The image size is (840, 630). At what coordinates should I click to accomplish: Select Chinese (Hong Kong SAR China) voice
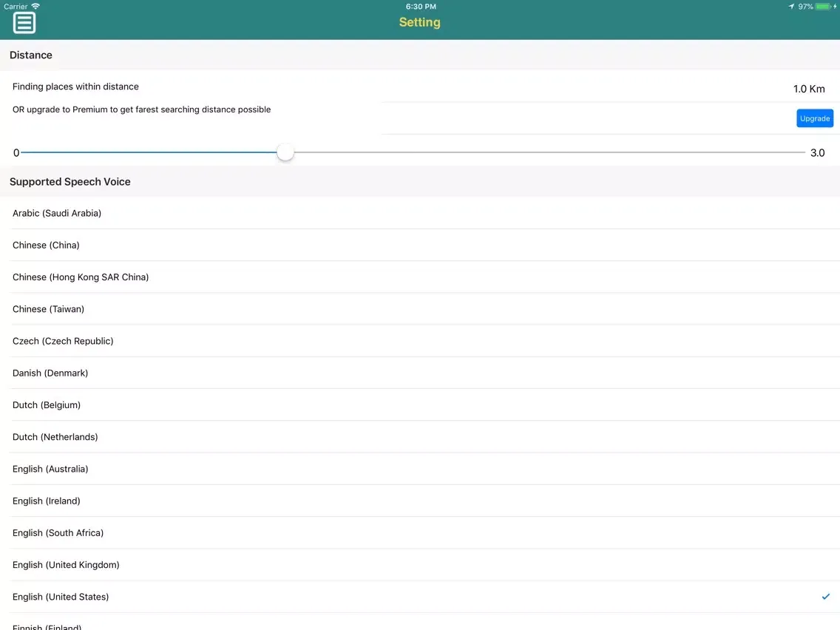click(420, 277)
